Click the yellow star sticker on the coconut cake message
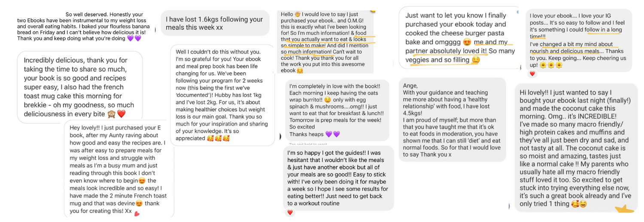644x222 pixels. click(x=626, y=209)
